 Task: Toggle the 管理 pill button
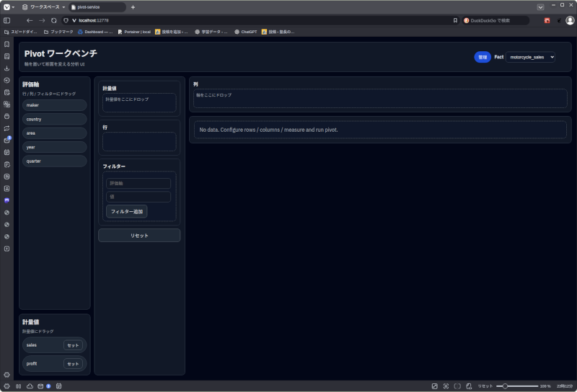tap(483, 57)
